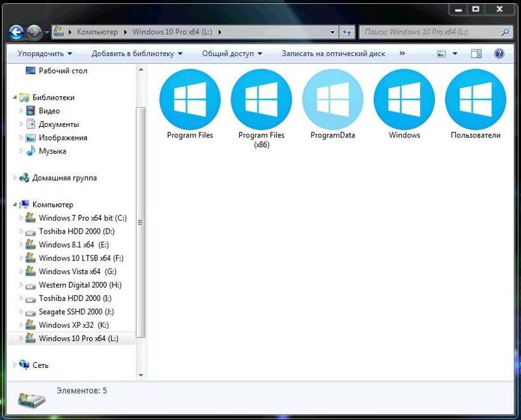Expand the Домашняя группа node
This screenshot has height=420, width=521.
pyautogui.click(x=14, y=178)
